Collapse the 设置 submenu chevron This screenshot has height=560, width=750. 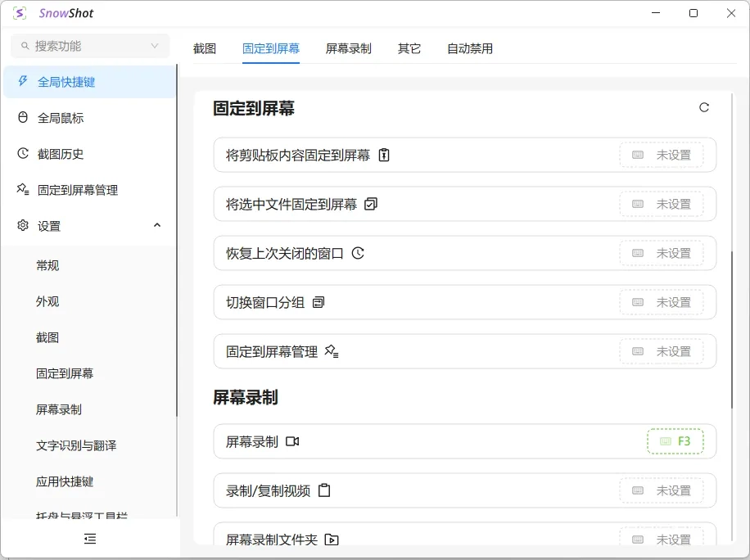click(157, 225)
